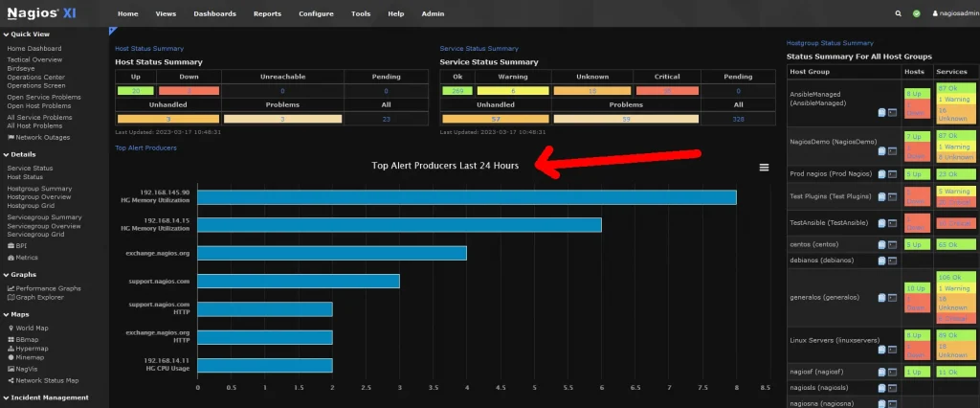Open the Tools menu
Image resolution: width=980 pixels, height=408 pixels.
pyautogui.click(x=361, y=13)
